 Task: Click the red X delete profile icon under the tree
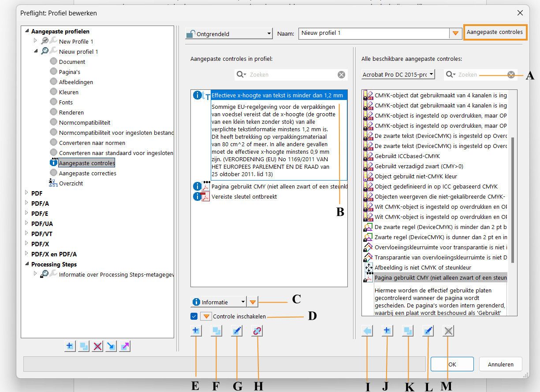(97, 346)
